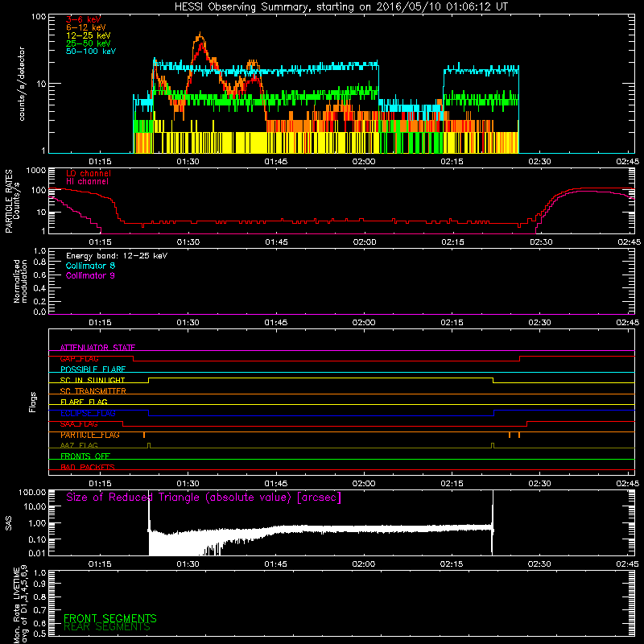Click the SAS vertical axis label
644x644 pixels.
[x=9, y=523]
